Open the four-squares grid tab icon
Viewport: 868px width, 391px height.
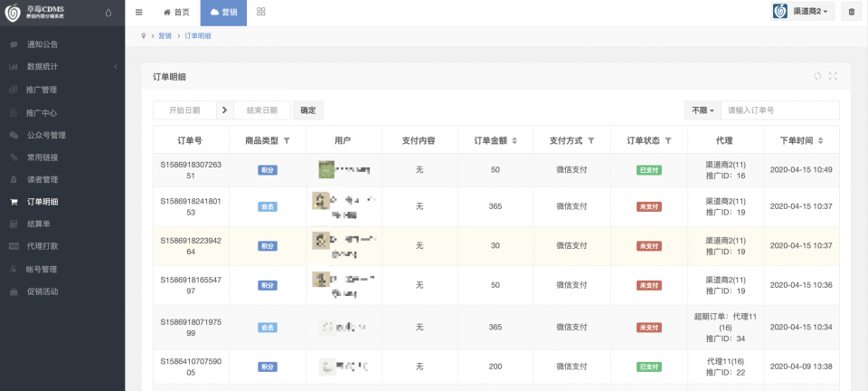coord(261,12)
